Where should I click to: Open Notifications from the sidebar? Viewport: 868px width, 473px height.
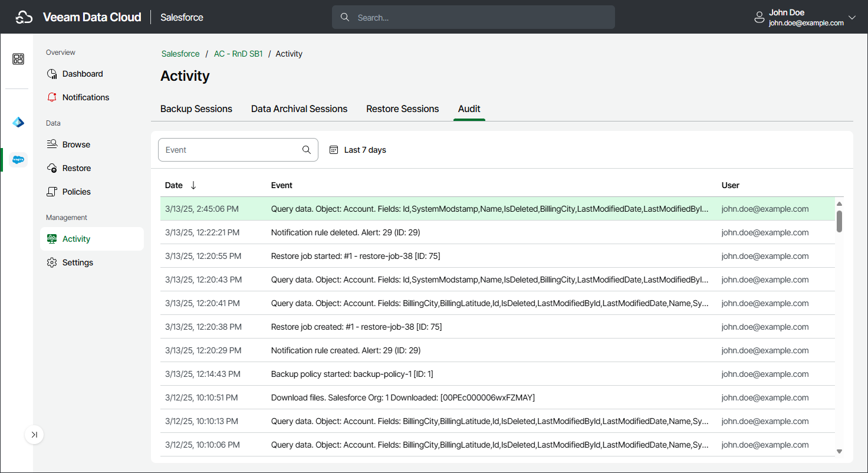point(86,97)
